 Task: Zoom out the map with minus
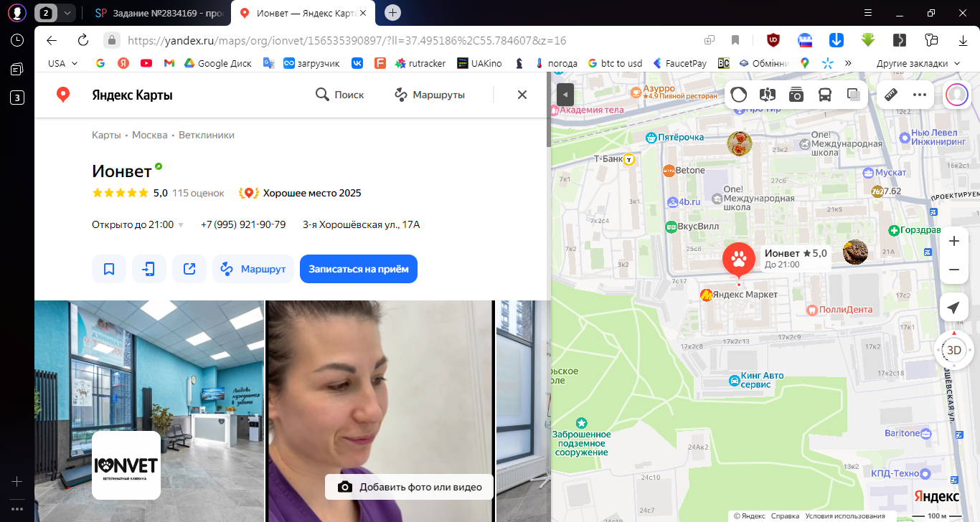point(954,270)
